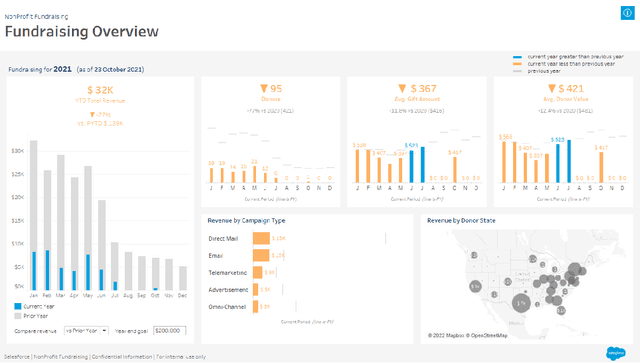Click the $523 blue bar in Avg. Gift chart

click(x=411, y=166)
